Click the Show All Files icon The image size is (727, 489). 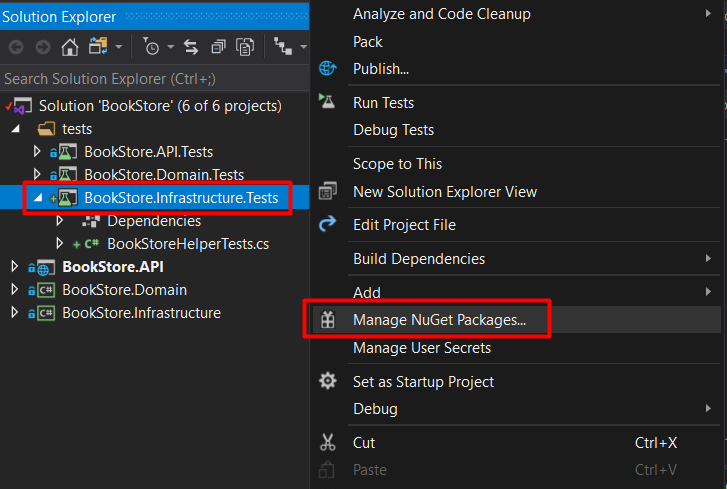pyautogui.click(x=245, y=47)
